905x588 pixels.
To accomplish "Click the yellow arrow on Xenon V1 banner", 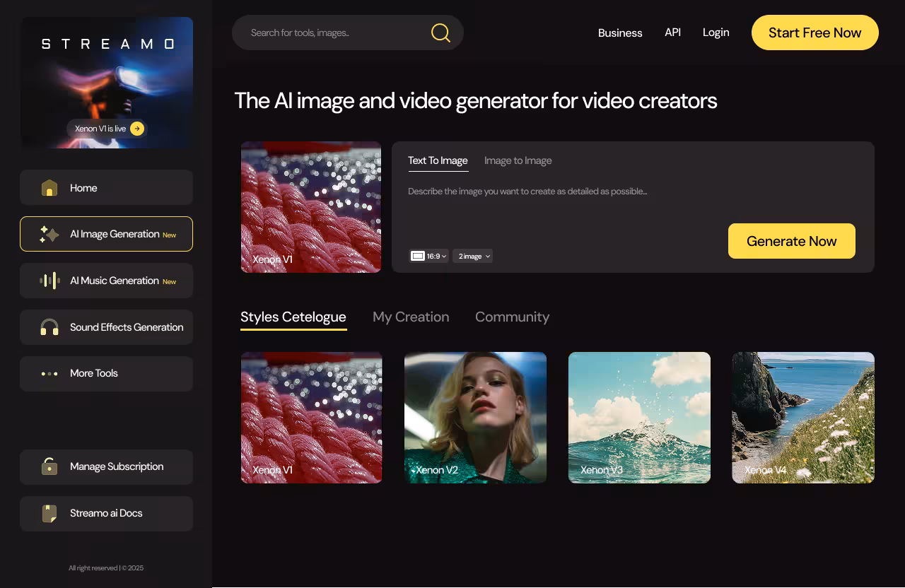I will point(137,129).
